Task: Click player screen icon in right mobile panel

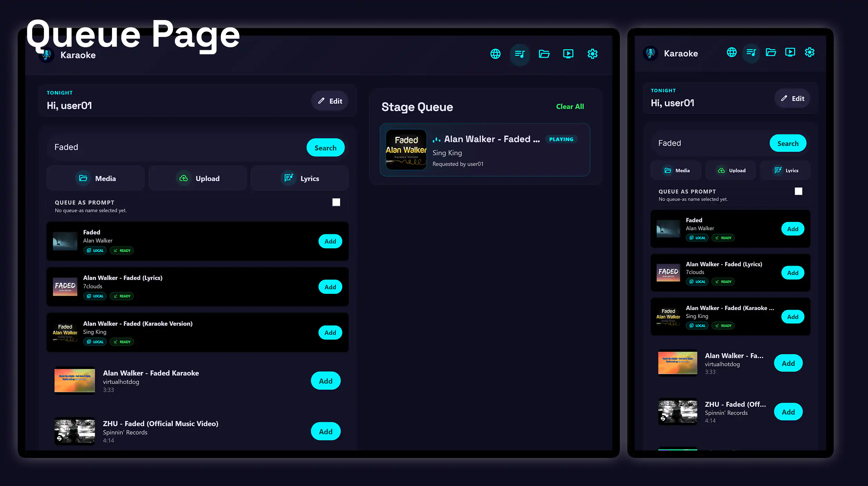Action: click(790, 52)
